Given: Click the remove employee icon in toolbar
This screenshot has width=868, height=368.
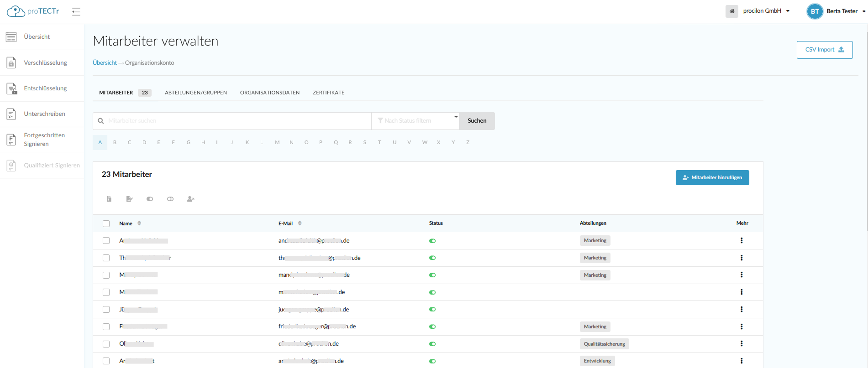Looking at the screenshot, I should point(190,199).
